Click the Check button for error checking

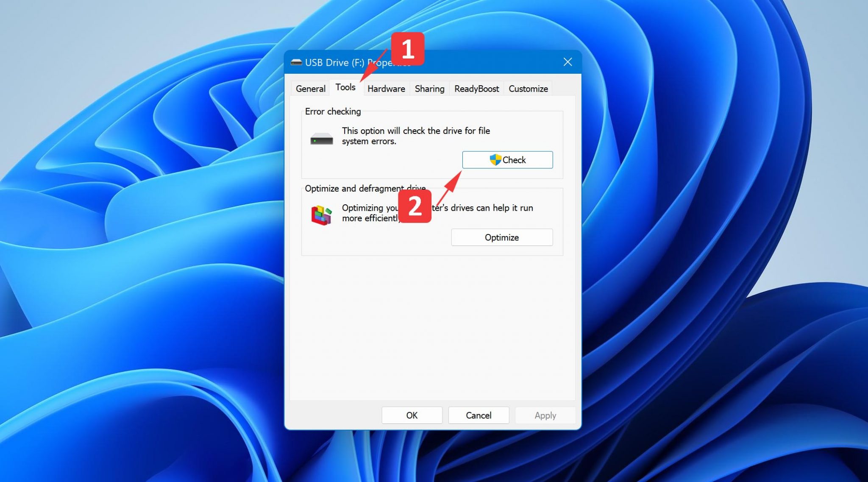[x=507, y=160]
